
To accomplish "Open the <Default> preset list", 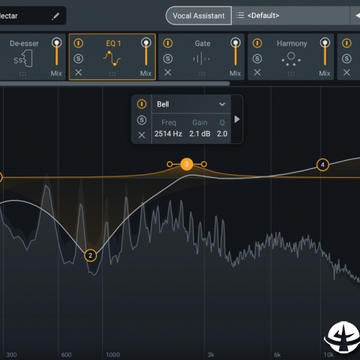I will 291,16.
